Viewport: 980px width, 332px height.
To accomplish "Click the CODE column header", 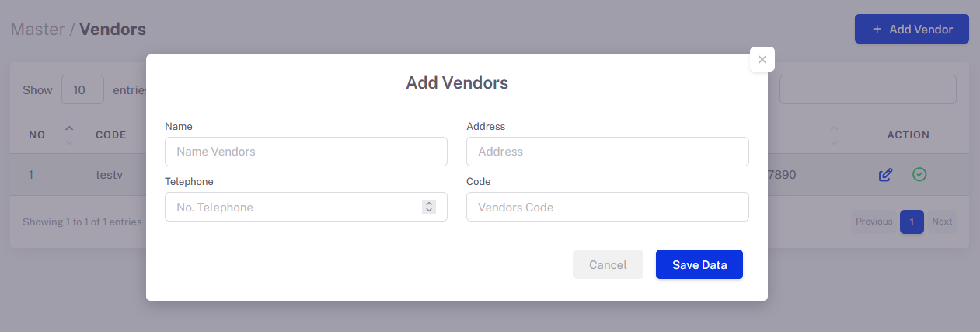I will point(111,135).
